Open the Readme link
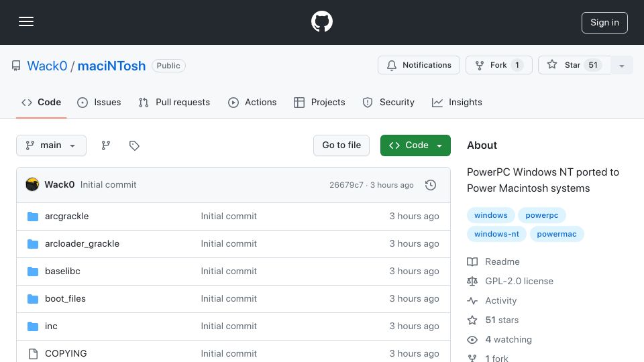Viewport: 644px width, 362px height. pyautogui.click(x=502, y=261)
